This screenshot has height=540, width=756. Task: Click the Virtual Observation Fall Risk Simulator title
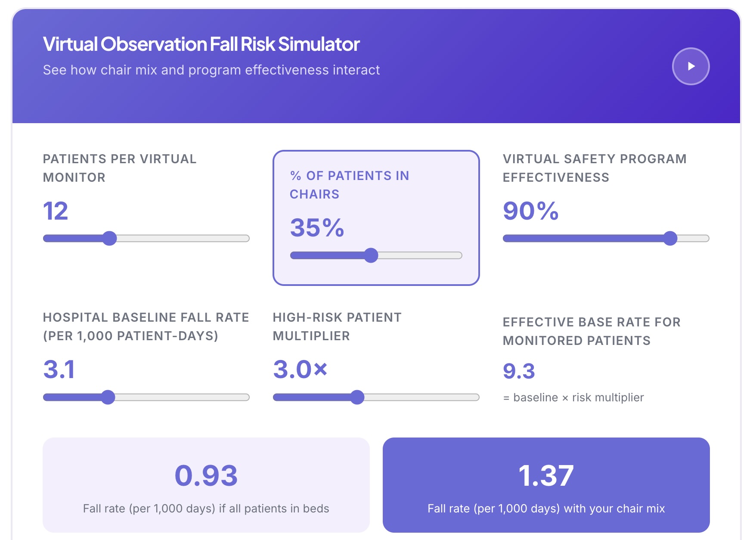coord(201,44)
